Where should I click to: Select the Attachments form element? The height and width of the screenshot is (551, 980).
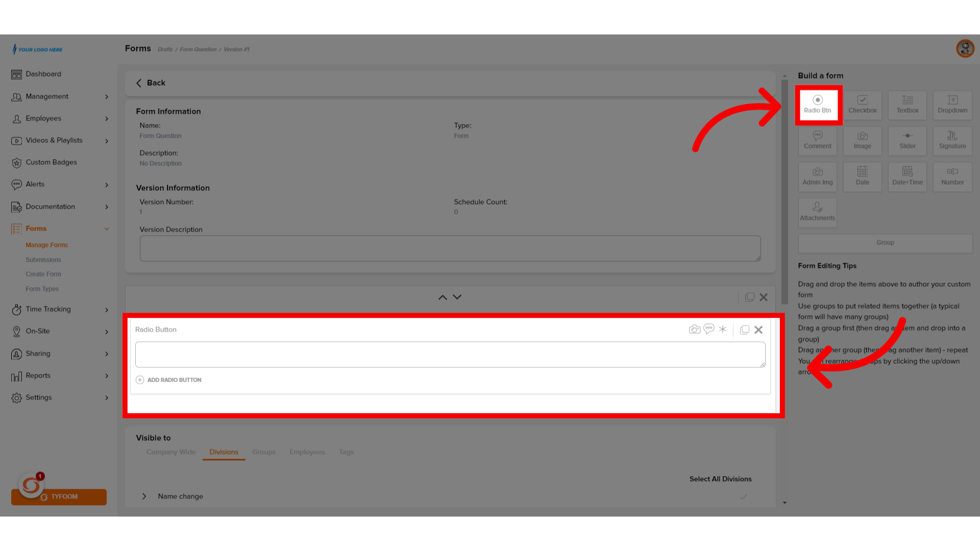click(818, 212)
